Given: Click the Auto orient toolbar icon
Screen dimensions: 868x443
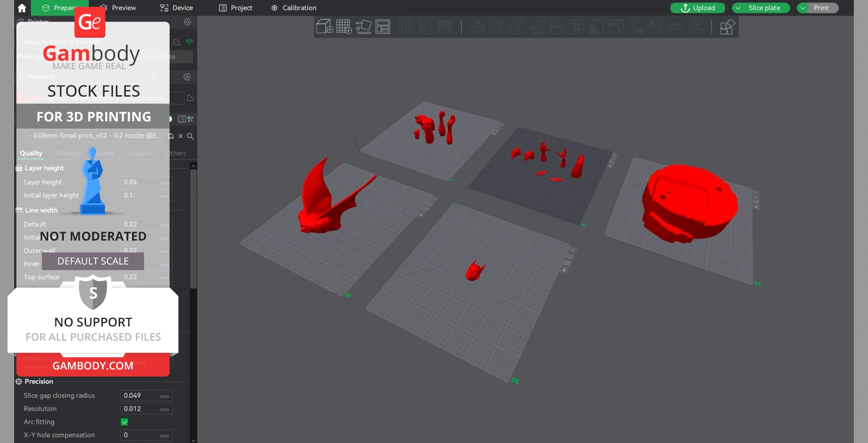Looking at the screenshot, I should 363,27.
